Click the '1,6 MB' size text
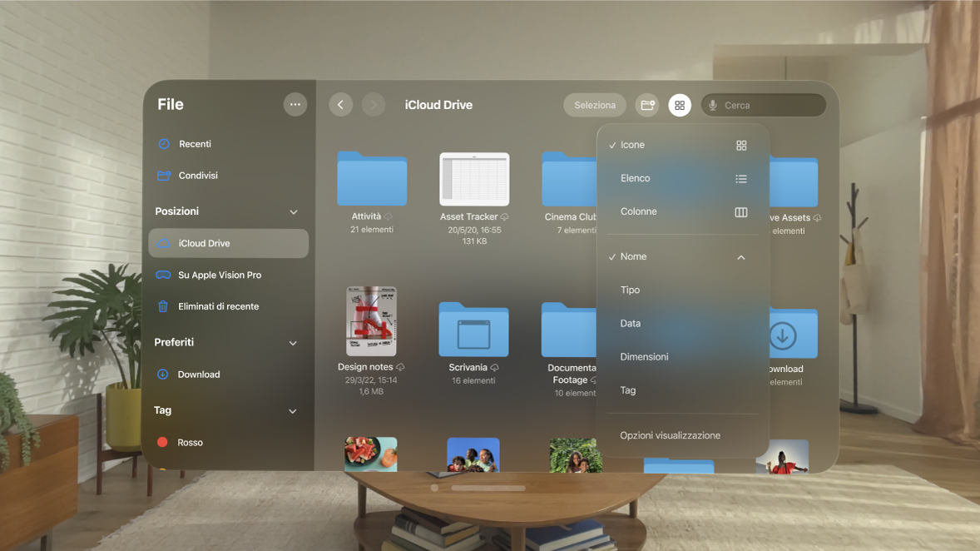Screen dimensions: 980x551 point(371,391)
